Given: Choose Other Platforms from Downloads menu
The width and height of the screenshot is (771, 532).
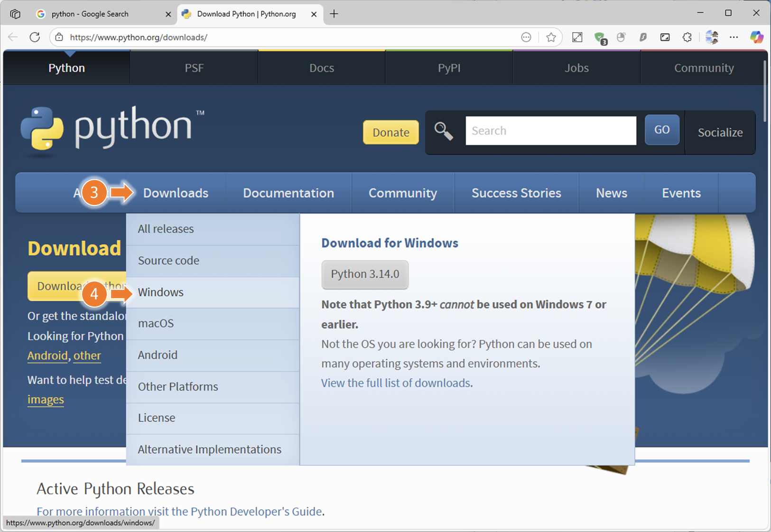Looking at the screenshot, I should 213,387.
